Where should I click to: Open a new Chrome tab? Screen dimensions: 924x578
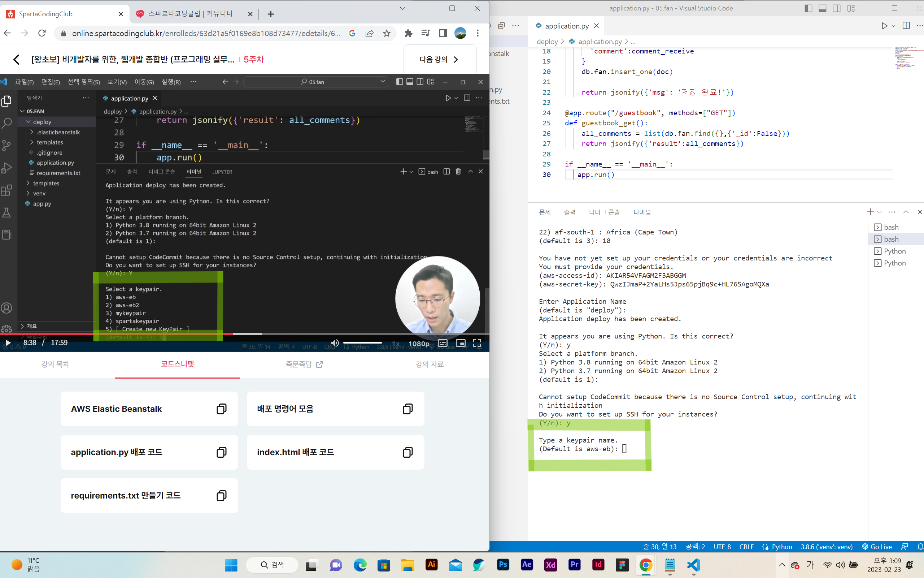(271, 14)
